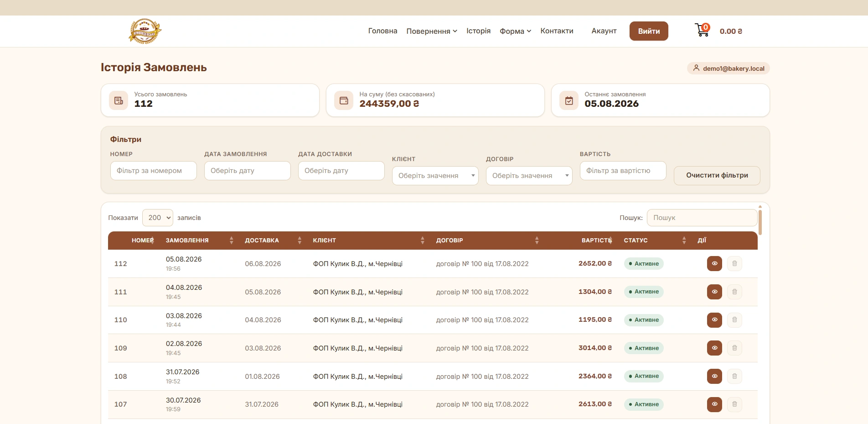Click the total orders card icon

tap(119, 100)
